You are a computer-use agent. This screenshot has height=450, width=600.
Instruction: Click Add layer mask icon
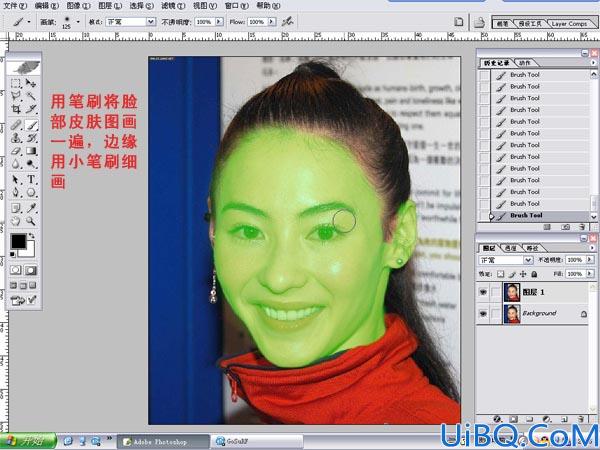coord(514,419)
